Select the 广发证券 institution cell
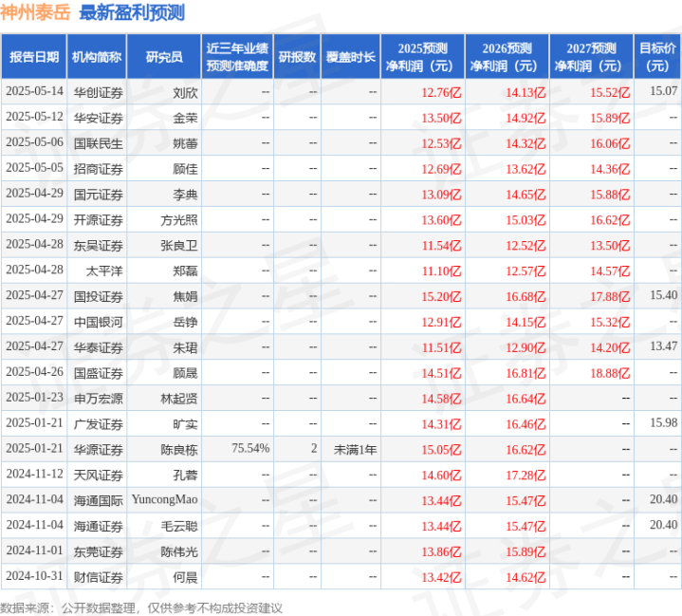The width and height of the screenshot is (682, 616). [99, 424]
